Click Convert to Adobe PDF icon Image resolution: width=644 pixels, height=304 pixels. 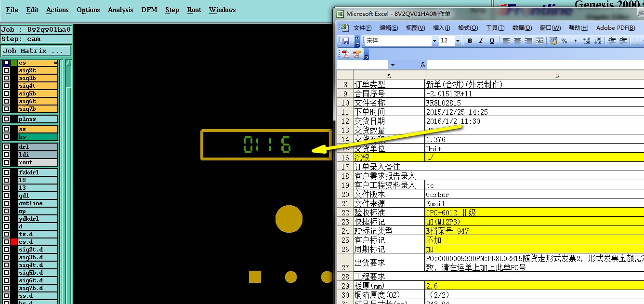point(346,54)
